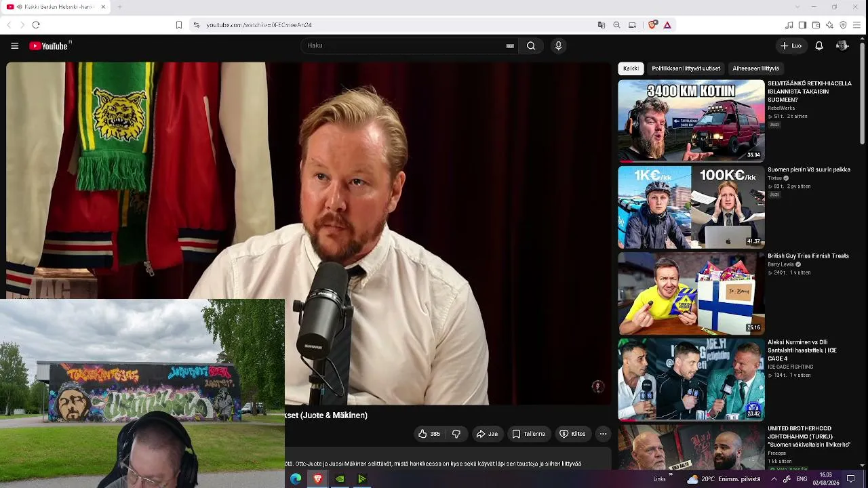The height and width of the screenshot is (488, 868).
Task: Open Brave Shields lion icon
Action: tap(652, 25)
